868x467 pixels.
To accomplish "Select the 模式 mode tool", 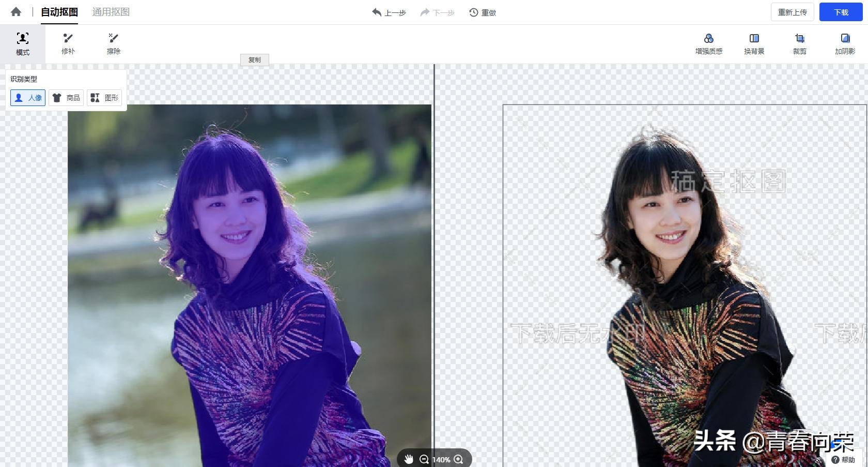I will point(23,44).
